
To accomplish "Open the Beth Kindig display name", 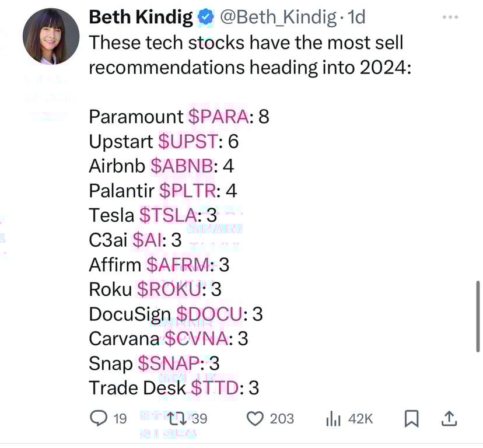I will tap(141, 18).
